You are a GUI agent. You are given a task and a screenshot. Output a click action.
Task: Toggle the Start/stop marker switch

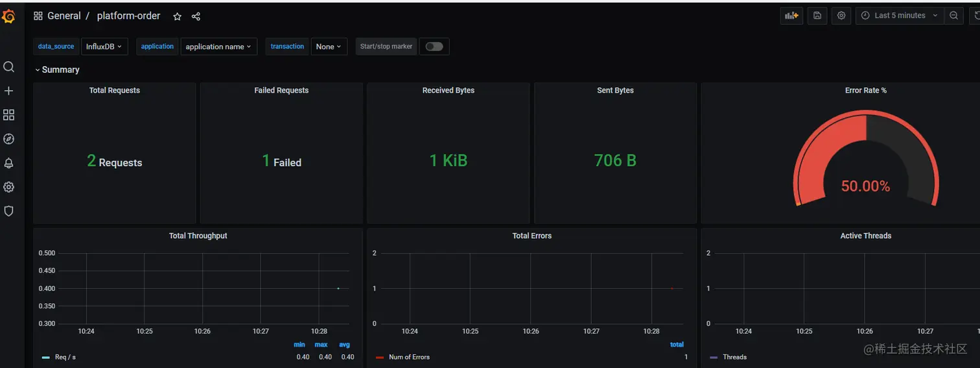(x=434, y=46)
